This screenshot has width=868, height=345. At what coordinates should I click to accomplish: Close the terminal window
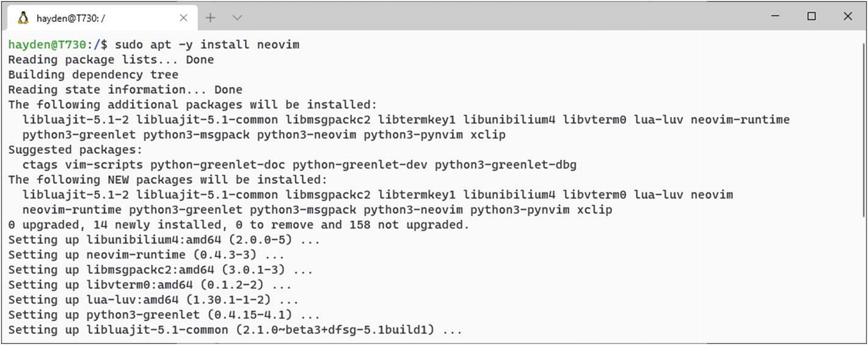[x=847, y=16]
